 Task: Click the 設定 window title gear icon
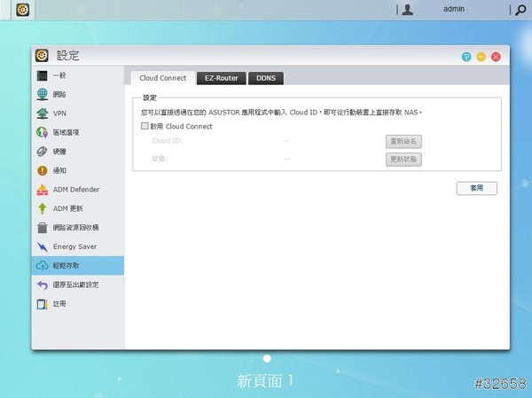pyautogui.click(x=42, y=55)
